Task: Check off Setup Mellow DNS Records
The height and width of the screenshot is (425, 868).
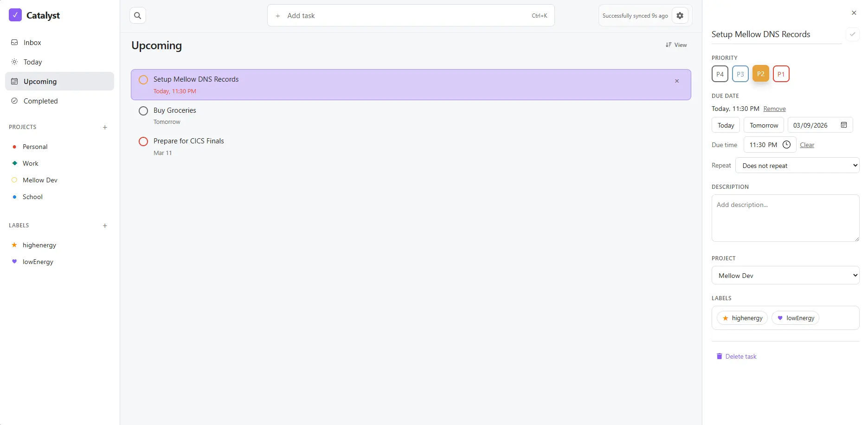Action: (x=143, y=79)
